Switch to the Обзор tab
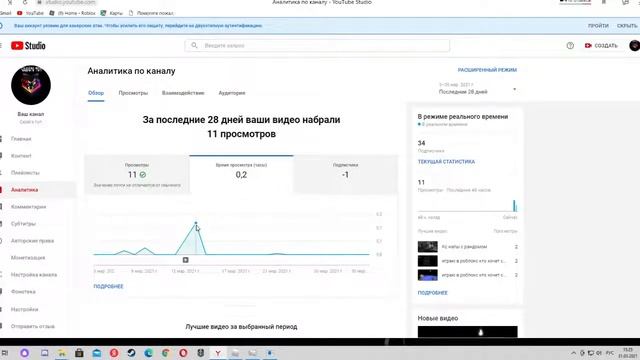 click(x=96, y=93)
